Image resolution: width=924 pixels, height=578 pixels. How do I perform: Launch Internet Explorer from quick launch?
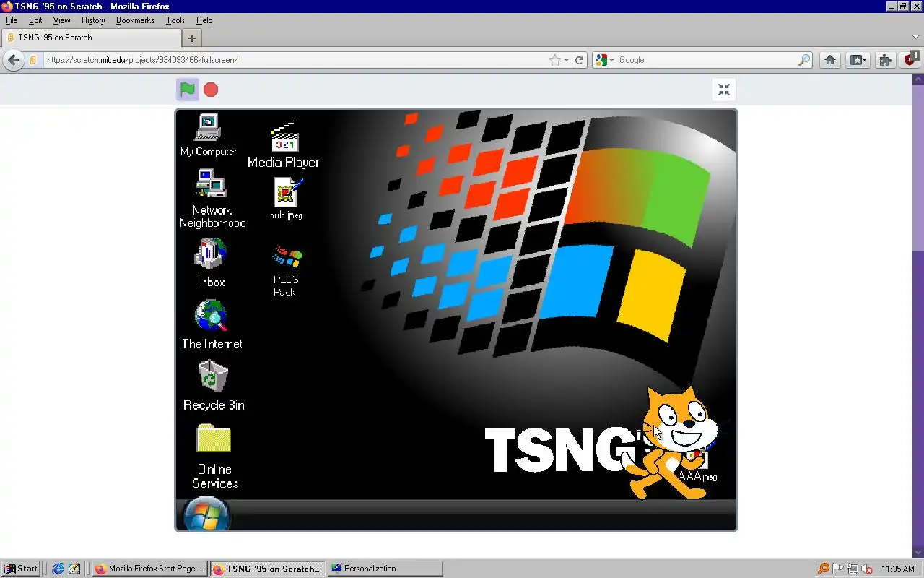pyautogui.click(x=58, y=569)
